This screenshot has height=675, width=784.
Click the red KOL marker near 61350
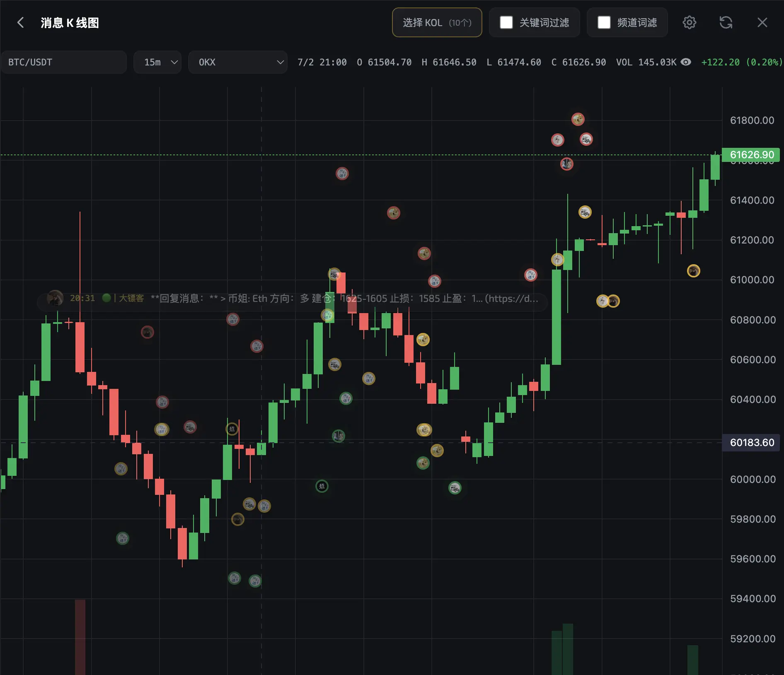394,213
